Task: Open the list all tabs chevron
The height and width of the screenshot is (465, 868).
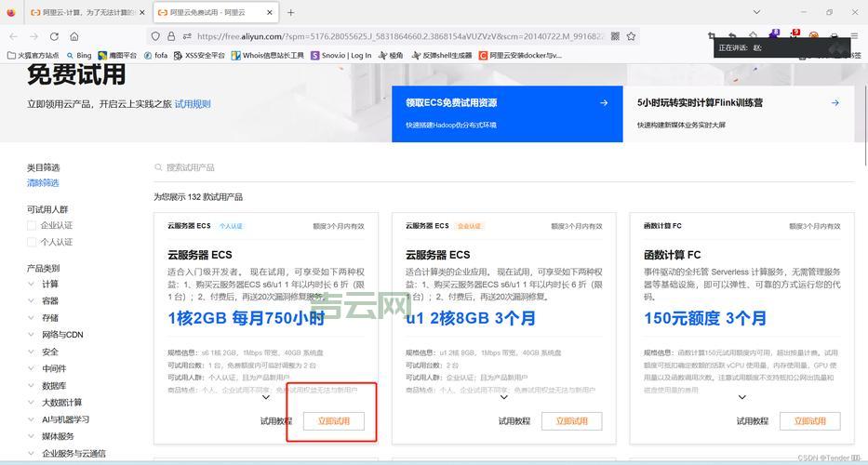Action: coord(756,12)
